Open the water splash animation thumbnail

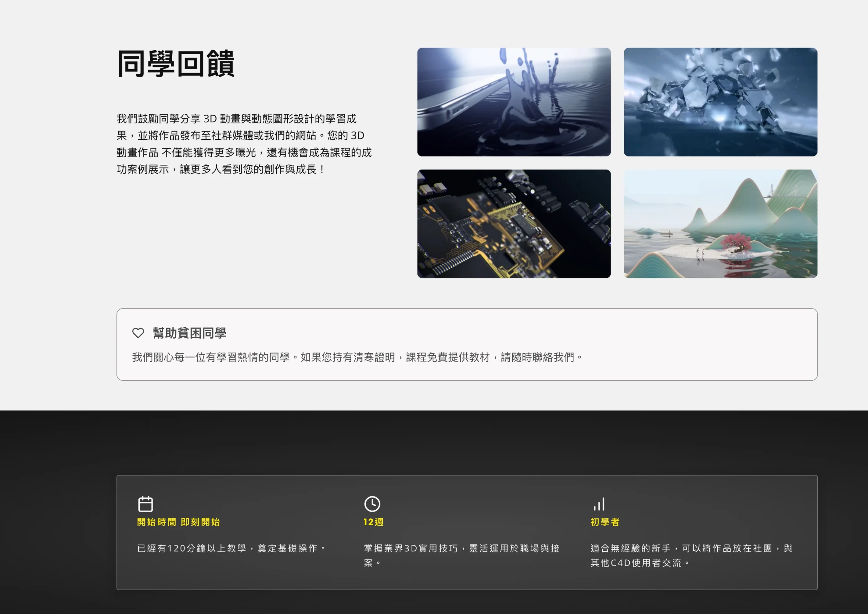point(514,102)
